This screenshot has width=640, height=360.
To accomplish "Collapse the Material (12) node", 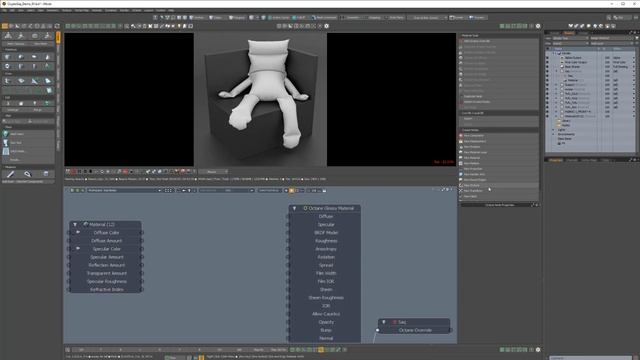I will click(x=75, y=224).
